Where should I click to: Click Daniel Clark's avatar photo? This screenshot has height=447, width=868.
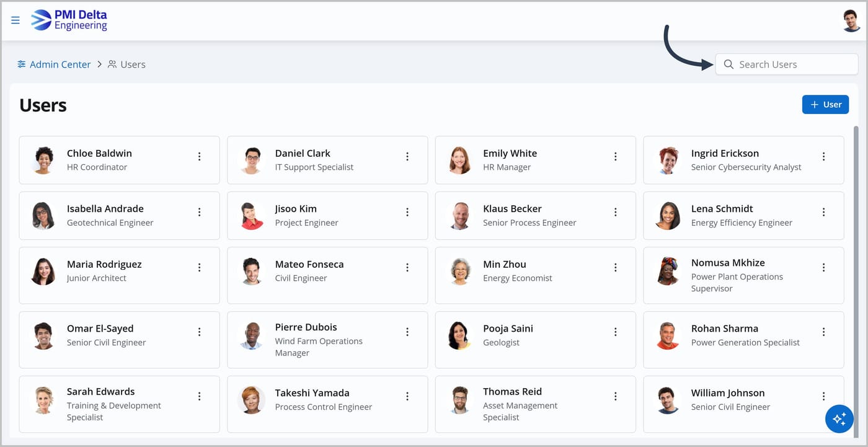click(252, 161)
